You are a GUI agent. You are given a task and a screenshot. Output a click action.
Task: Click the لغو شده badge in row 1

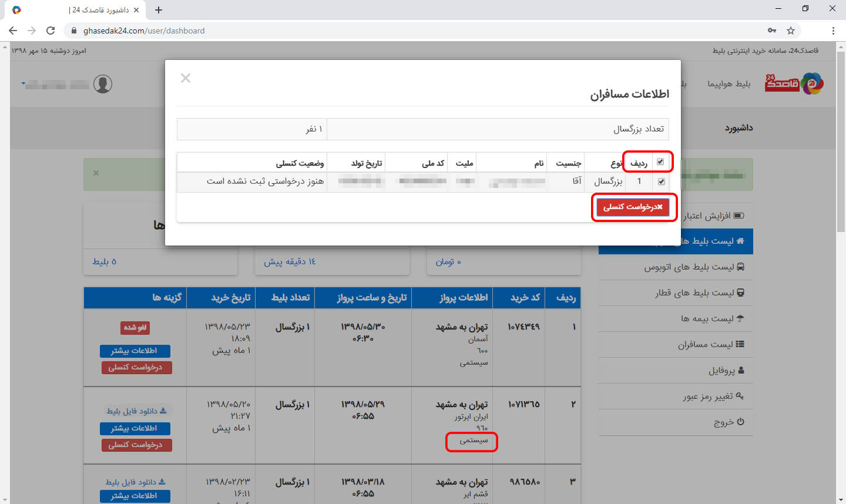click(x=135, y=327)
